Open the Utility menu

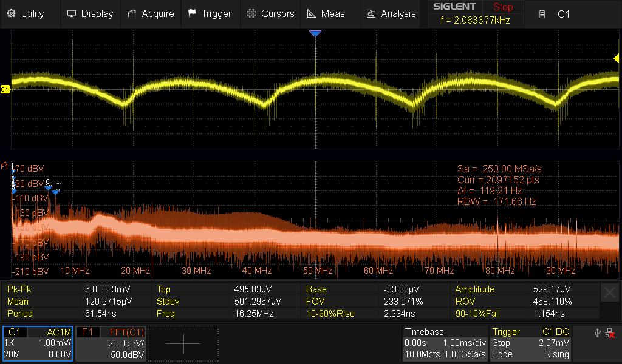coord(26,13)
